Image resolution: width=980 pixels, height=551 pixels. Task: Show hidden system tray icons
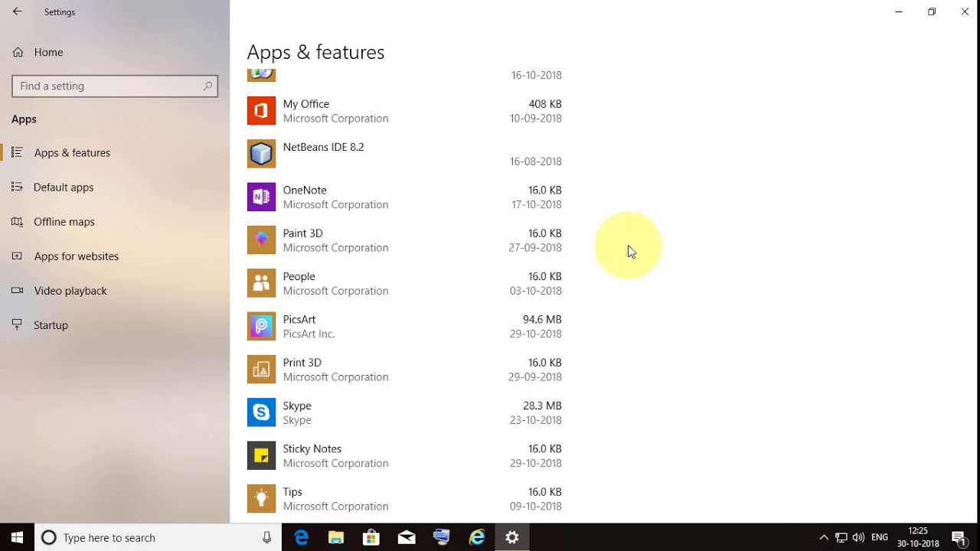pyautogui.click(x=824, y=537)
